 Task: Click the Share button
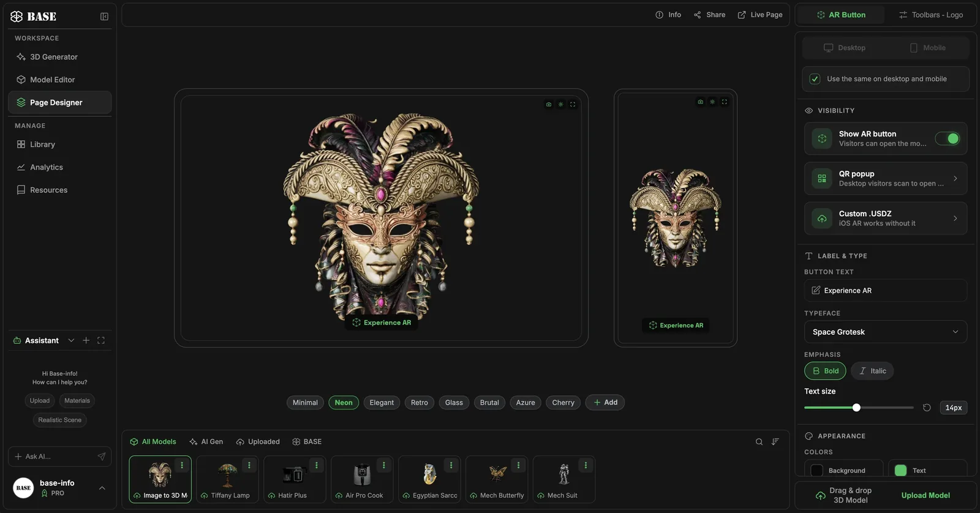tap(709, 15)
